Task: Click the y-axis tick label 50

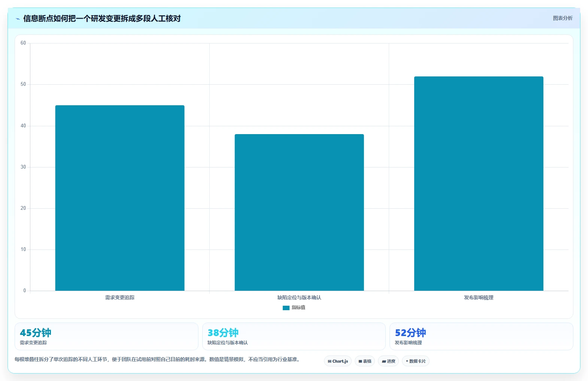Action: click(x=23, y=84)
